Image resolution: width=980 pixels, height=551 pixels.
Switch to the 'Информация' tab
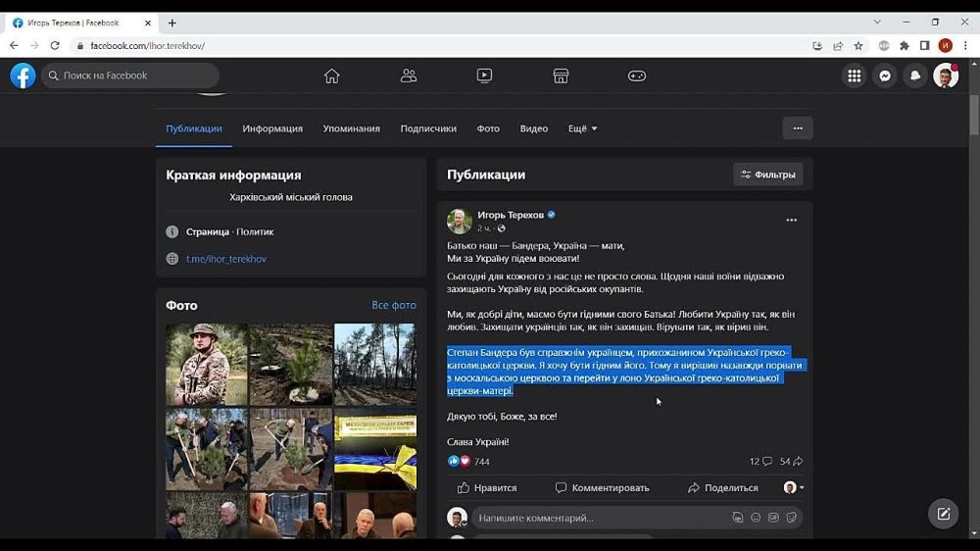[x=272, y=128]
